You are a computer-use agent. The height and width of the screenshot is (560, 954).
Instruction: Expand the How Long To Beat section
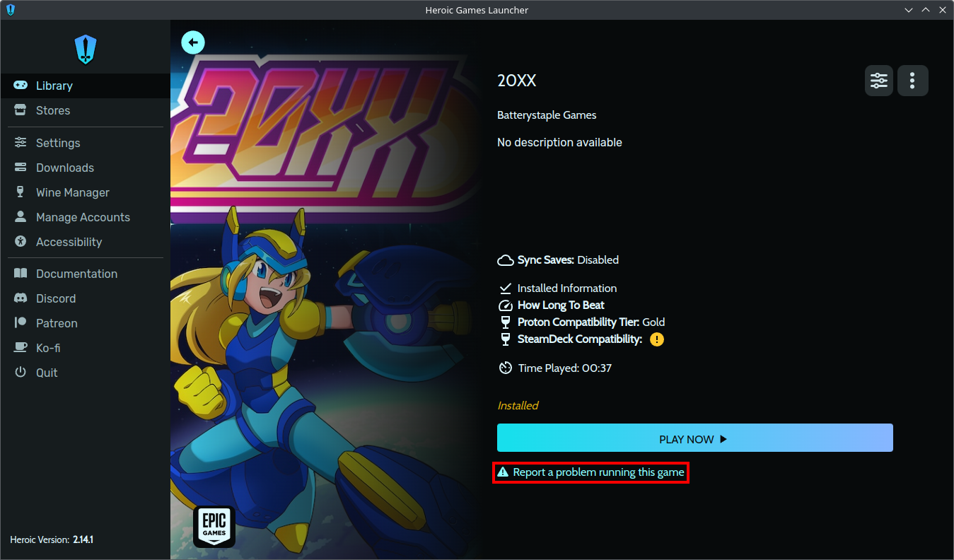pyautogui.click(x=562, y=305)
